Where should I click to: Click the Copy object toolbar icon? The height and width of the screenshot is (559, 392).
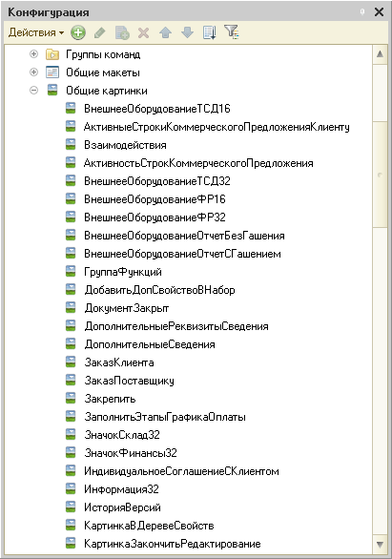(x=122, y=32)
